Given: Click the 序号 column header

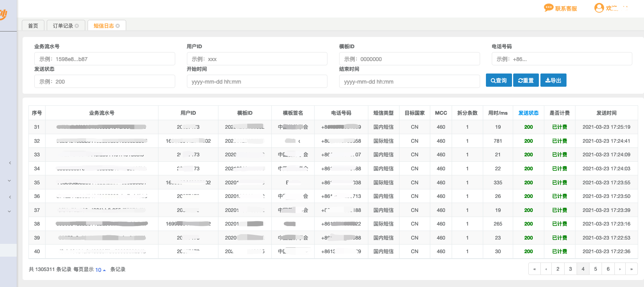Looking at the screenshot, I should 37,113.
